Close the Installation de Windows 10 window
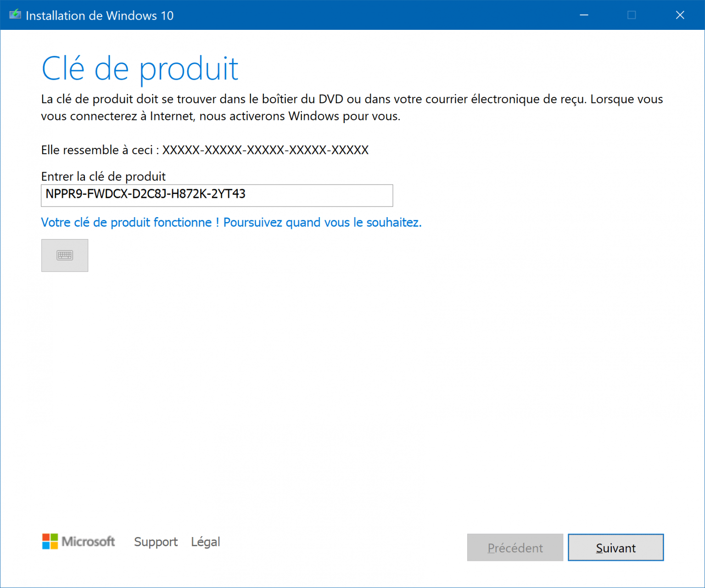The height and width of the screenshot is (588, 705). click(x=680, y=14)
